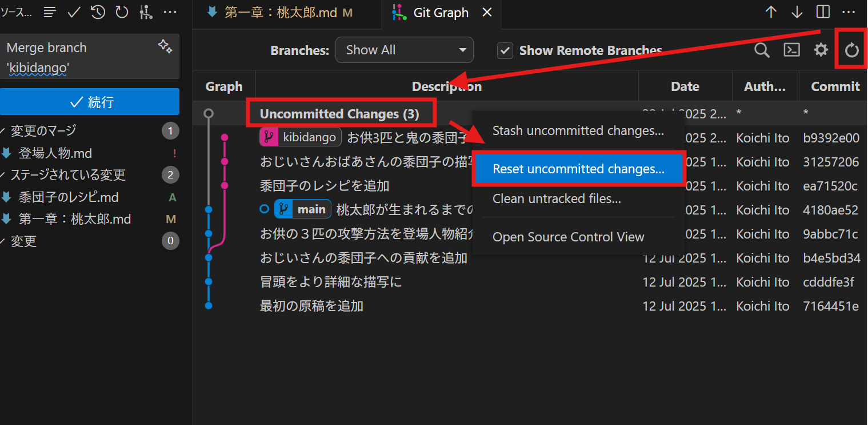This screenshot has height=425, width=868.
Task: Open terminal icon in Git Graph toolbar
Action: [791, 50]
